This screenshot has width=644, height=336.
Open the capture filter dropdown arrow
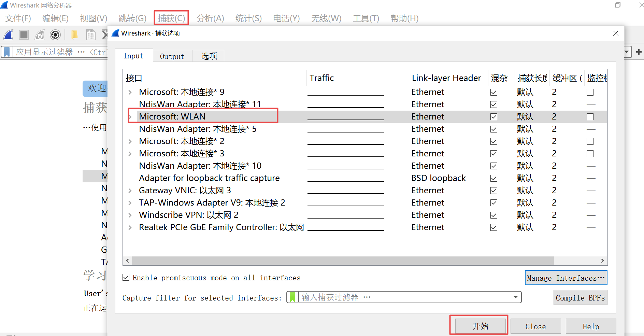[516, 297]
